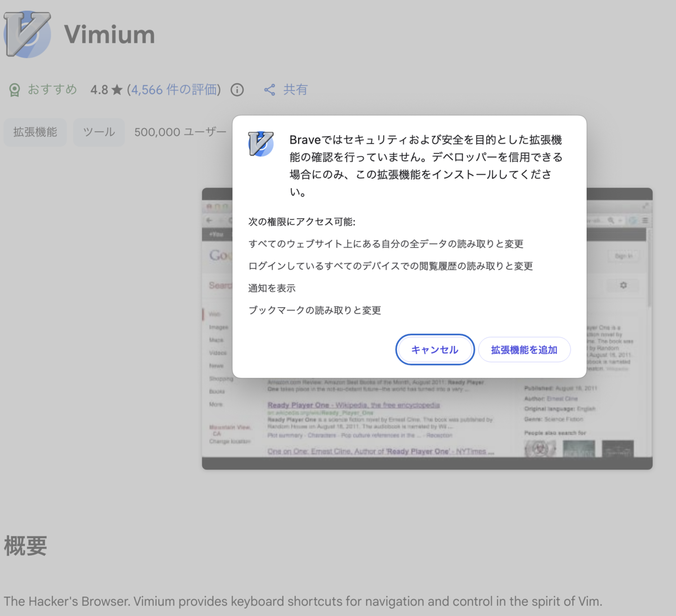This screenshot has height=616, width=676.
Task: Click the 4.8 star rating icon
Action: (x=117, y=90)
